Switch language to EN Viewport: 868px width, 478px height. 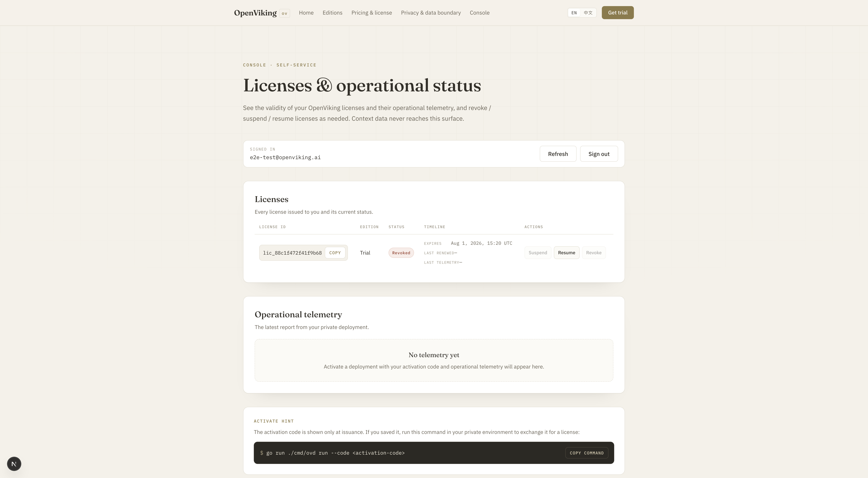tap(574, 13)
